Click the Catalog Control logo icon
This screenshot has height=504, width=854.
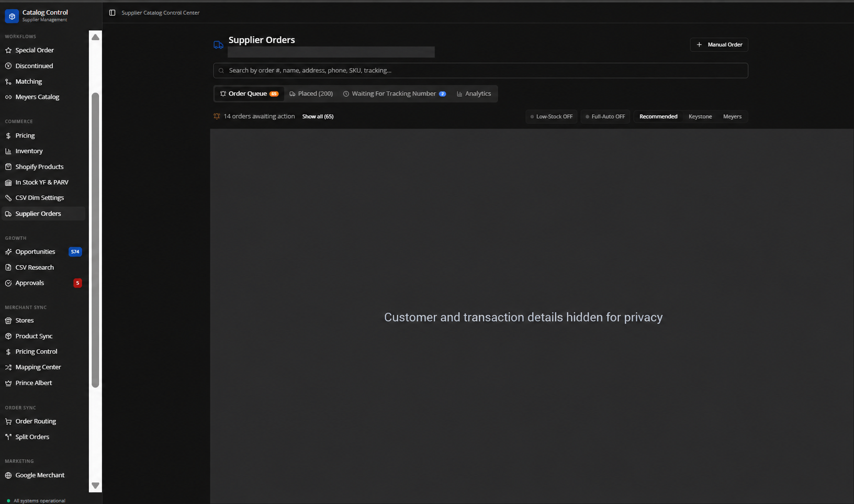click(x=12, y=16)
